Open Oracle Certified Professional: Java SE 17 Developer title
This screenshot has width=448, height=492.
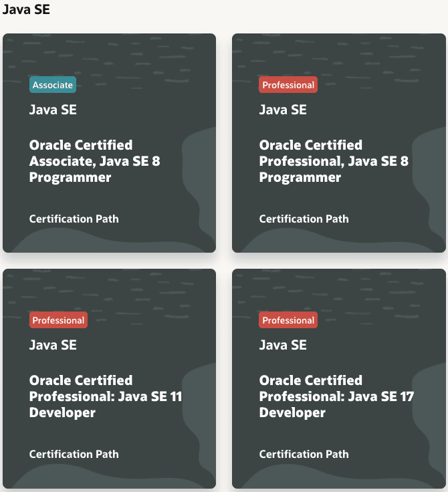point(336,396)
